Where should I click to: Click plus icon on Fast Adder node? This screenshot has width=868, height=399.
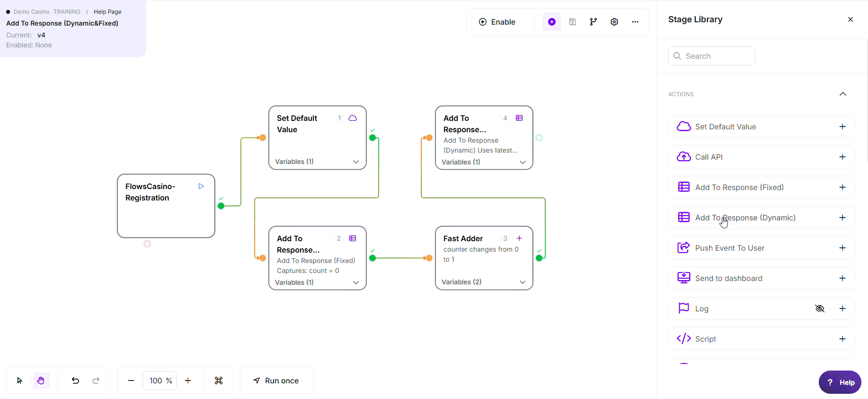[x=519, y=238]
